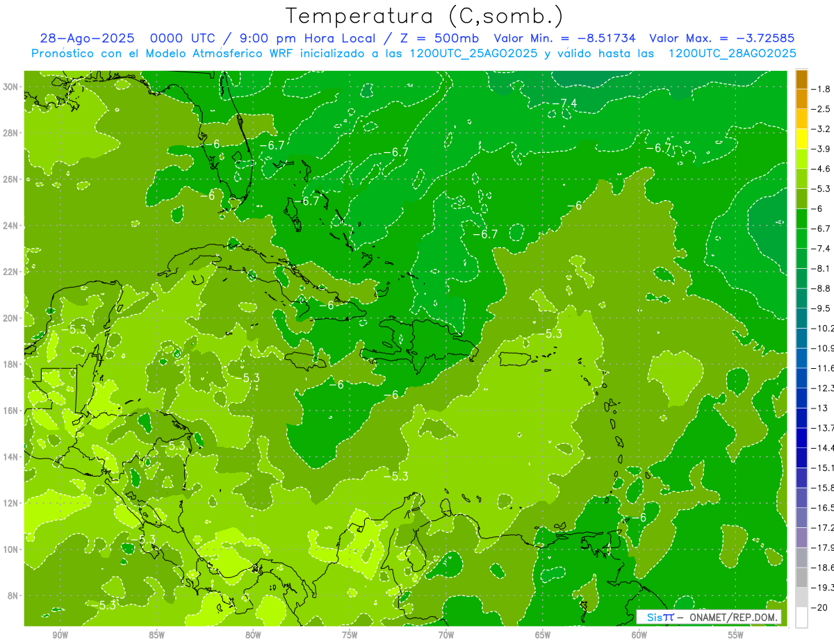This screenshot has width=834, height=644.
Task: Click the "-7.4" contour label on the map
Action: (x=566, y=104)
